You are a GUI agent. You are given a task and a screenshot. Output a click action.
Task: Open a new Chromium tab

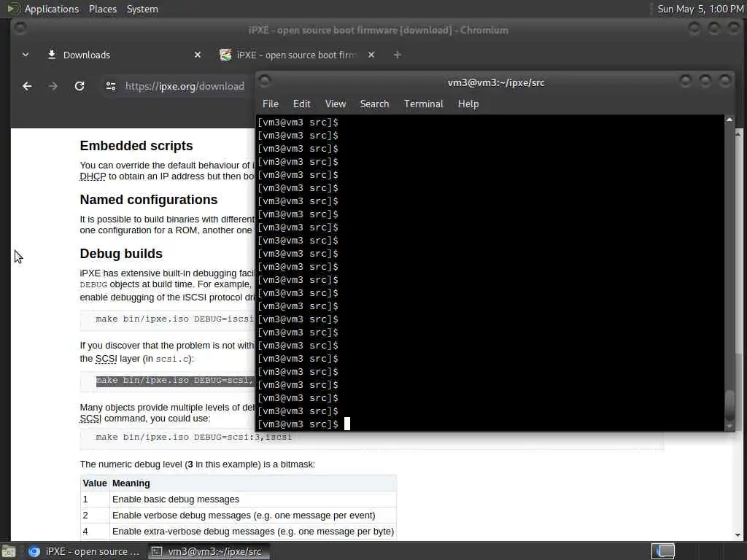click(x=398, y=55)
